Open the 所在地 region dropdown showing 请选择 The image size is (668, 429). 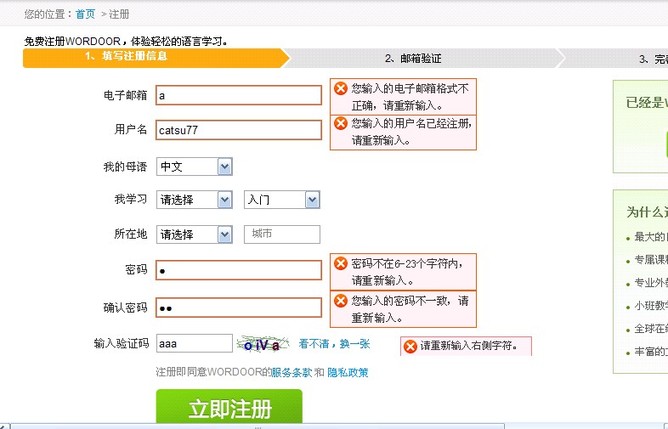[194, 234]
